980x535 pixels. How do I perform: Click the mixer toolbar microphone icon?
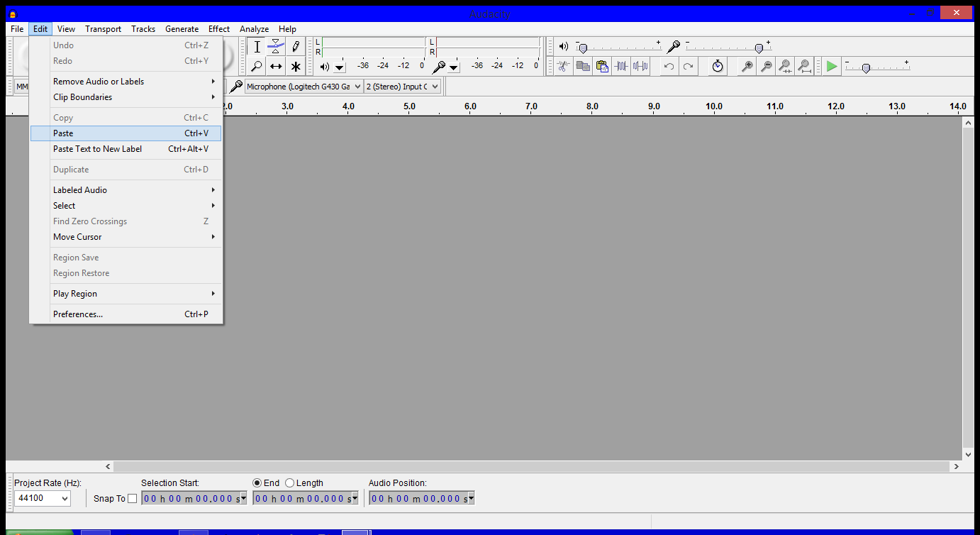pyautogui.click(x=673, y=47)
